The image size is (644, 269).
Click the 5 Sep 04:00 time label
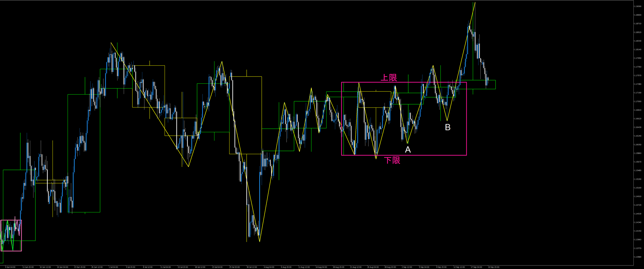[424, 267]
